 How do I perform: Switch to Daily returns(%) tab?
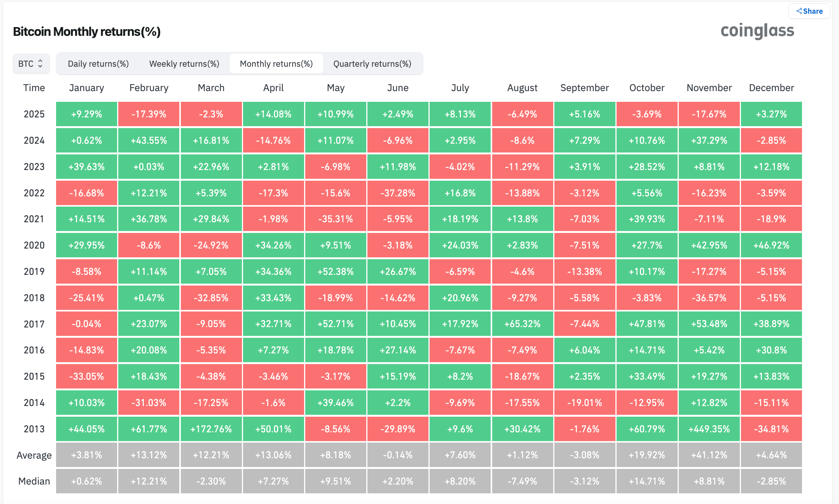(98, 63)
